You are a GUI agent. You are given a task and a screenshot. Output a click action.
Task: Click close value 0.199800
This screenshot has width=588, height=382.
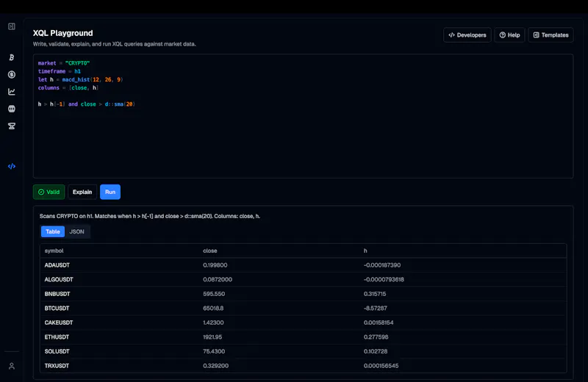coord(215,265)
